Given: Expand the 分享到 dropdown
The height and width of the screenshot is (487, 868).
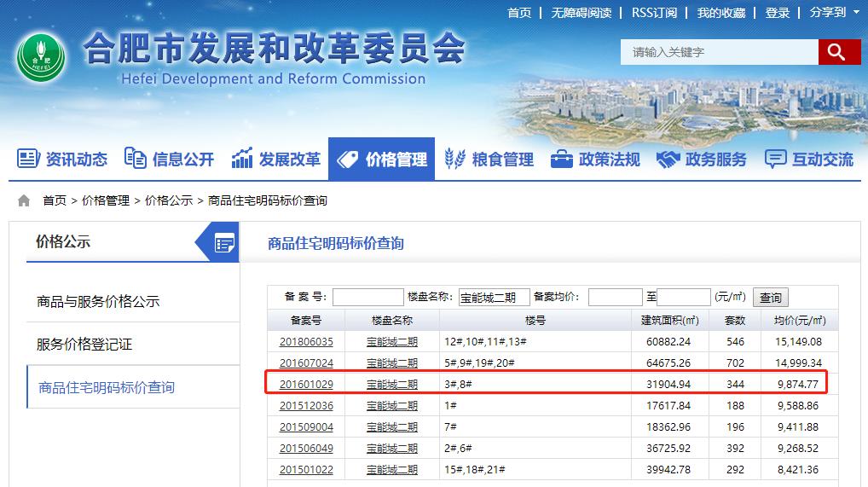Looking at the screenshot, I should point(834,12).
